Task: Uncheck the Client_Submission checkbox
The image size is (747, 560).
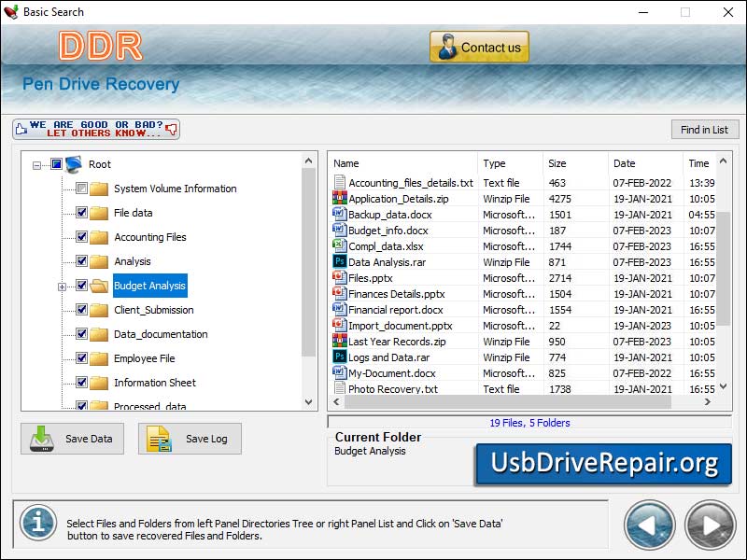Action: [x=81, y=310]
